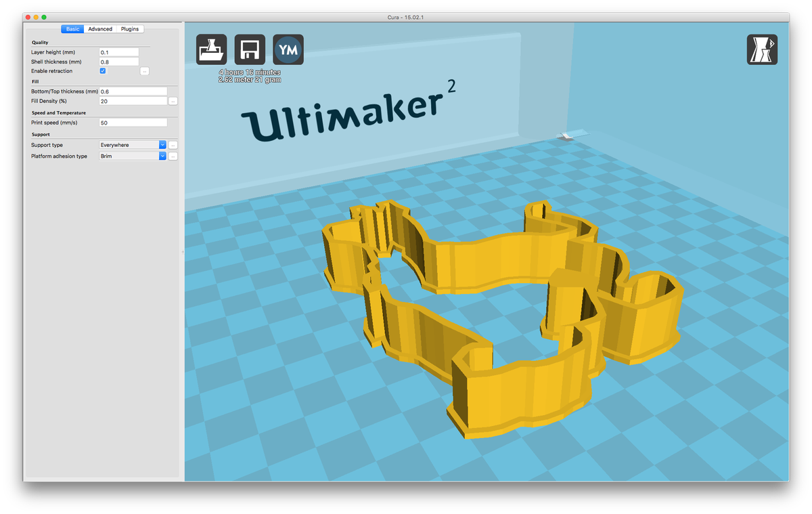812x514 pixels.
Task: Click the print time estimate '4 hours 16 minutes'
Action: pos(250,72)
